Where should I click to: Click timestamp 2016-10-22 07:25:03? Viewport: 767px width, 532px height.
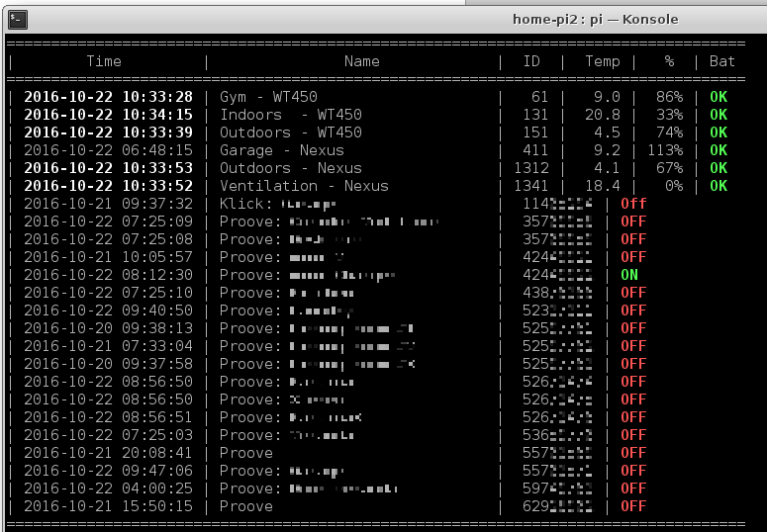tap(108, 435)
